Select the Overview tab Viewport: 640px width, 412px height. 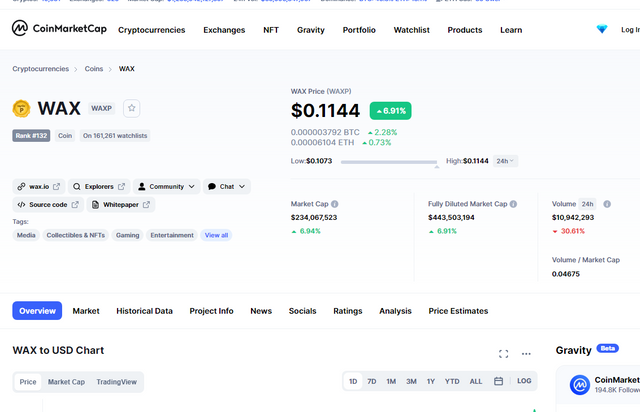37,311
